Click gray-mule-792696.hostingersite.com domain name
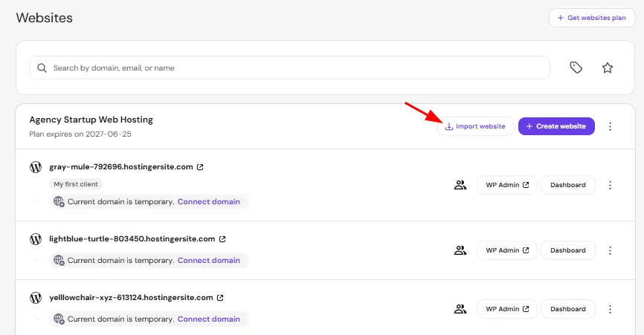The width and height of the screenshot is (644, 335). coord(121,167)
